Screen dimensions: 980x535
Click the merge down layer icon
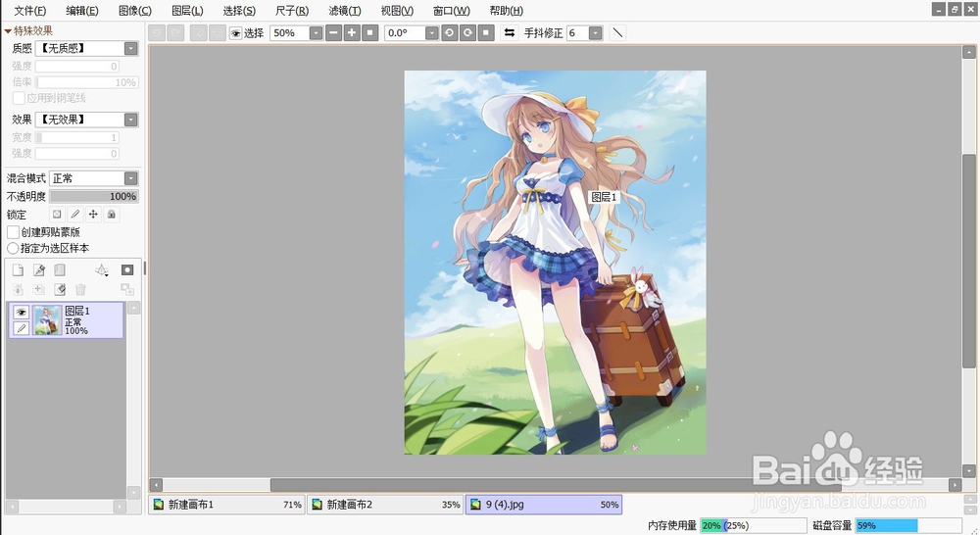[39, 289]
